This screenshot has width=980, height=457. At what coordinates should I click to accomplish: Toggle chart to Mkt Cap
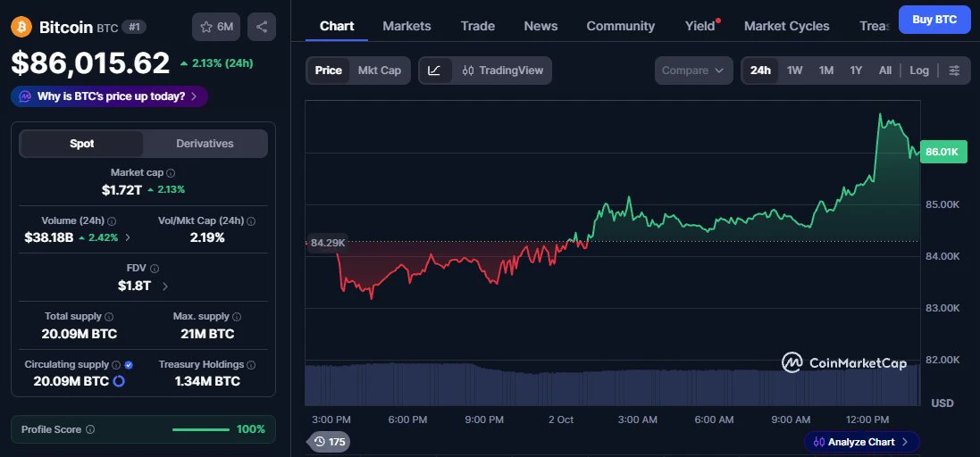[x=380, y=71]
